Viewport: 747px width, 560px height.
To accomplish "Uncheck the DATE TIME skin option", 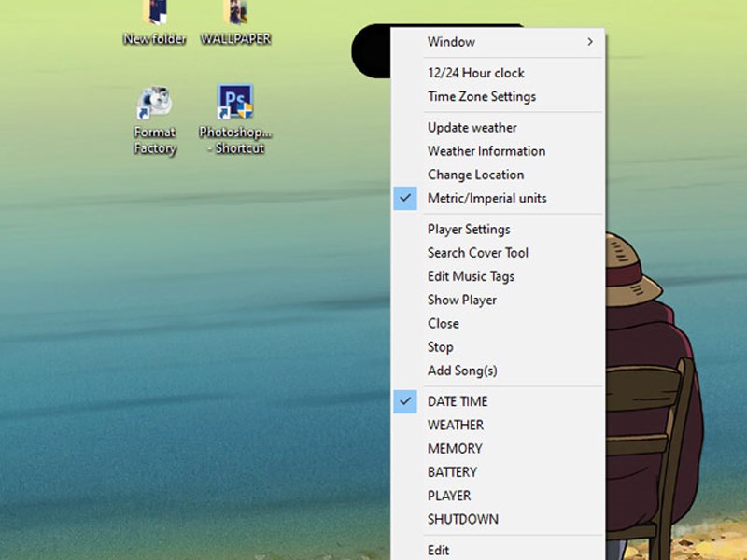I will [458, 401].
